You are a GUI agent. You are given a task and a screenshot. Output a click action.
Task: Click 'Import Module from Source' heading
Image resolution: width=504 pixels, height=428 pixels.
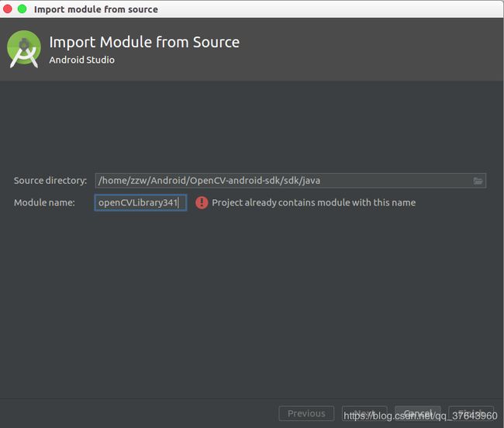[x=144, y=42]
